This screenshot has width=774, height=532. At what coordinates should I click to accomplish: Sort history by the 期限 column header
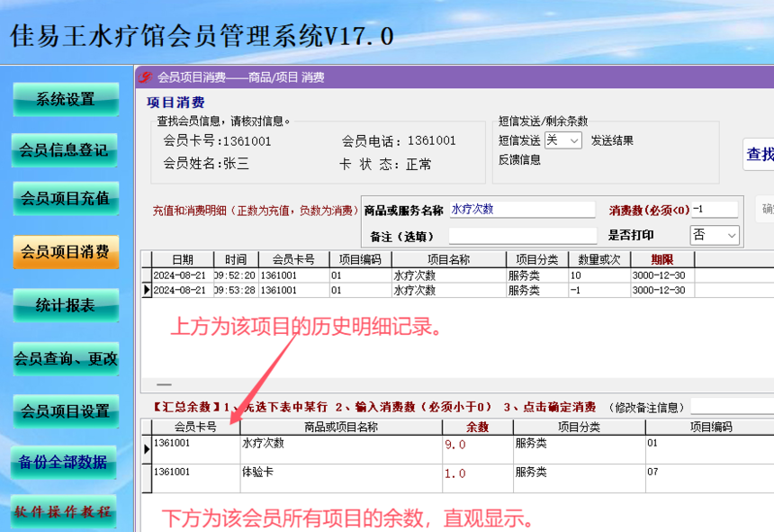pos(661,259)
